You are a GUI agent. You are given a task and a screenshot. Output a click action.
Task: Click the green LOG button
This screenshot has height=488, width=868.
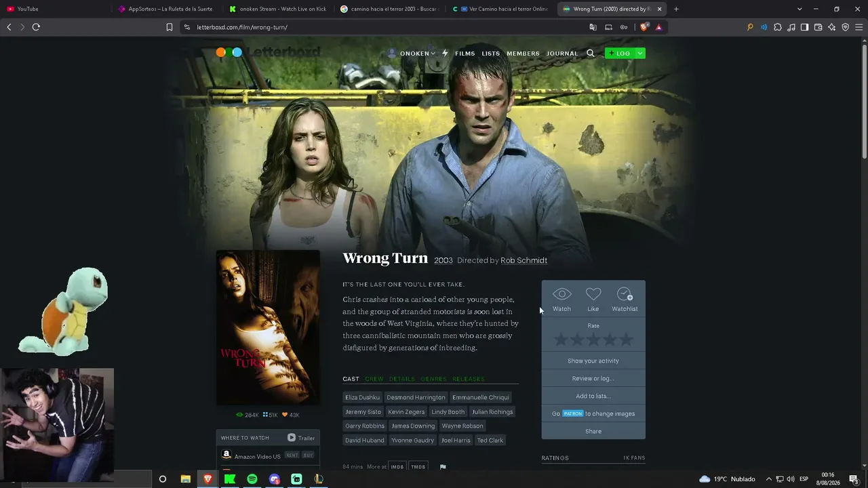coord(620,54)
